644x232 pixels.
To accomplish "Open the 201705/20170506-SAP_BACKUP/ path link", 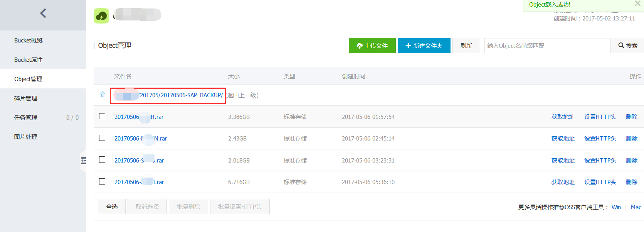I will (168, 95).
